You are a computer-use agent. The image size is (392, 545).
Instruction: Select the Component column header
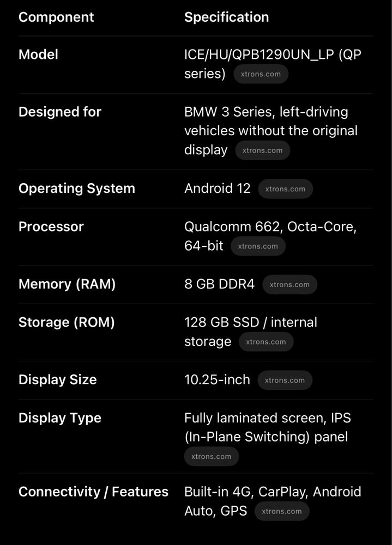[x=56, y=17]
